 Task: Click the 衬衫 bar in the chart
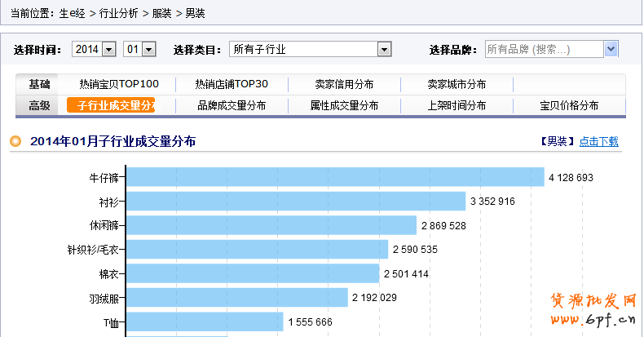tap(296, 201)
